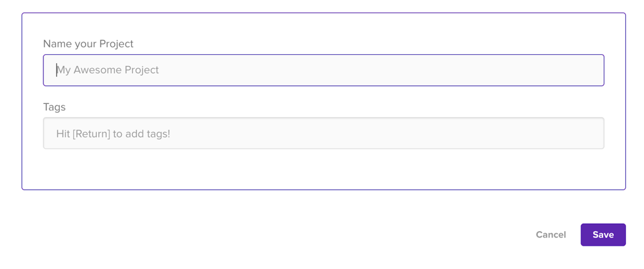Click into the Tags input field
The height and width of the screenshot is (269, 644).
click(324, 134)
